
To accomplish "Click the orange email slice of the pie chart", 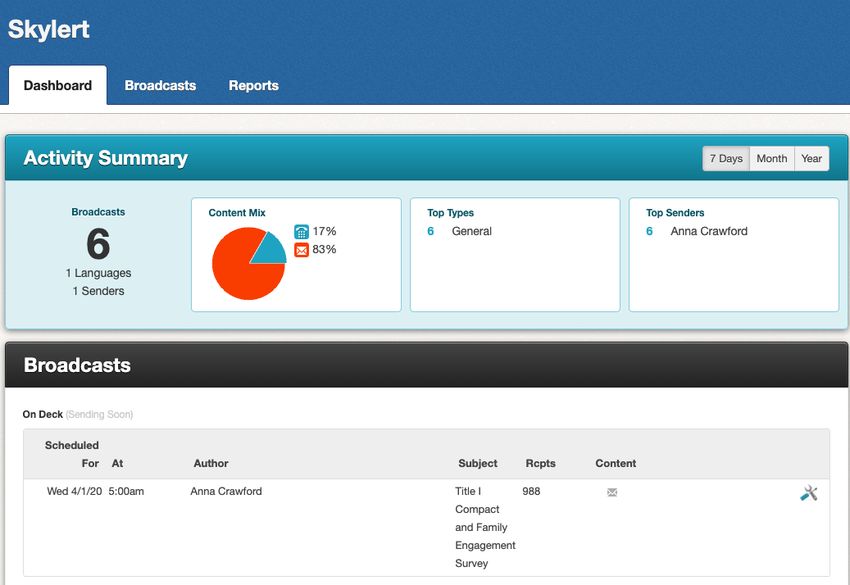I will [241, 271].
